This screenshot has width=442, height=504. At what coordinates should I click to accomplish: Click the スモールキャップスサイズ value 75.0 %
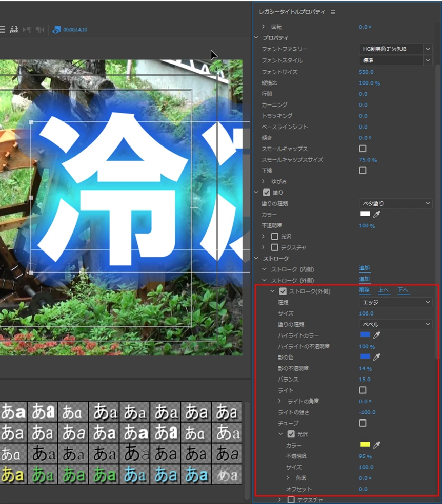point(368,160)
